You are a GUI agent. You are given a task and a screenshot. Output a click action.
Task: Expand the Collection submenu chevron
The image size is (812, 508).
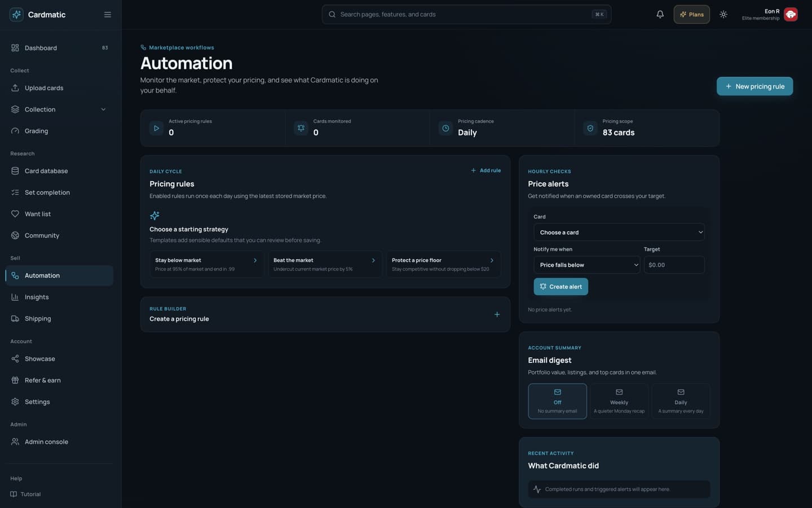(103, 110)
